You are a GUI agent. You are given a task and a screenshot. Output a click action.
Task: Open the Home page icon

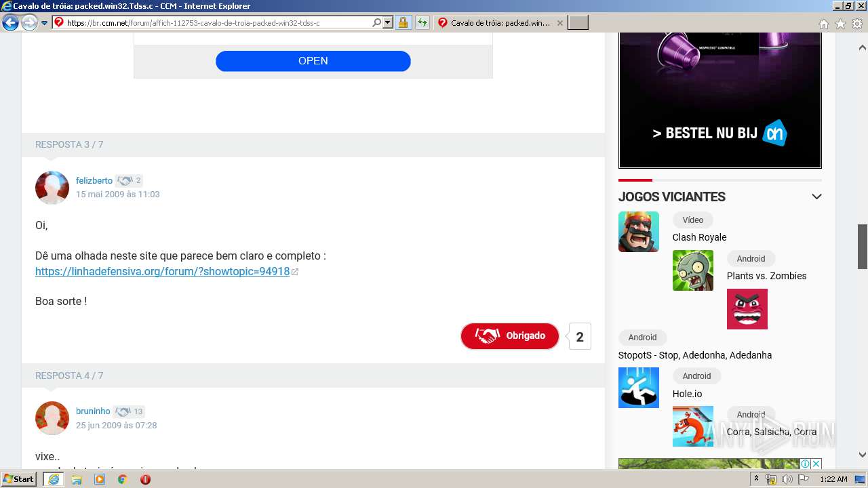[824, 24]
